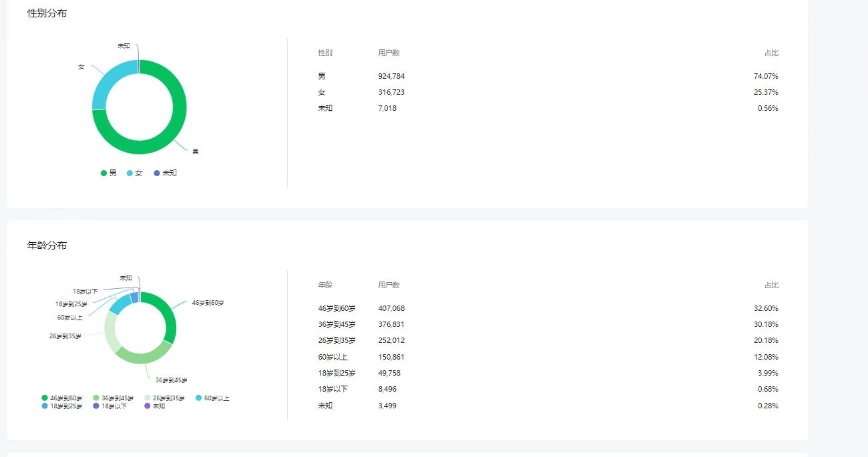
Task: Toggle the 18岁以下 legend dot
Action: coord(96,406)
